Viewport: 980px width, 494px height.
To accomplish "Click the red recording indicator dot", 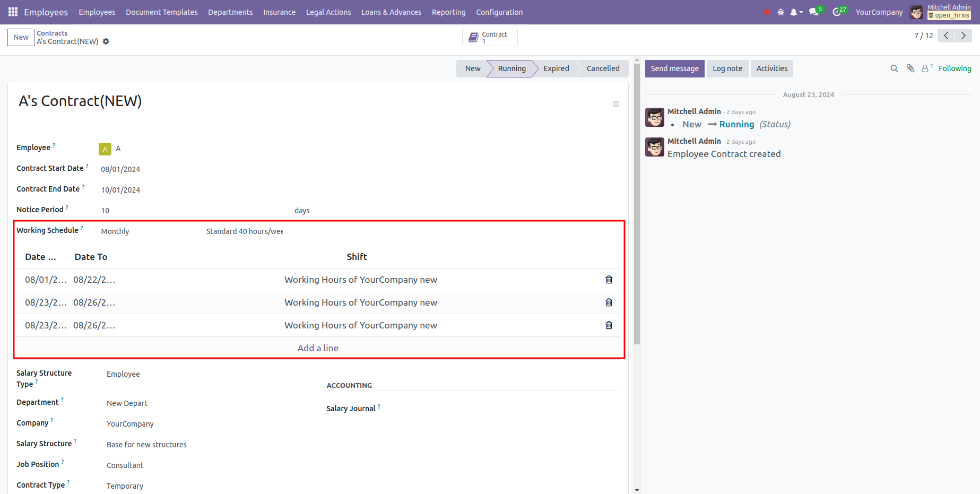I will click(767, 12).
